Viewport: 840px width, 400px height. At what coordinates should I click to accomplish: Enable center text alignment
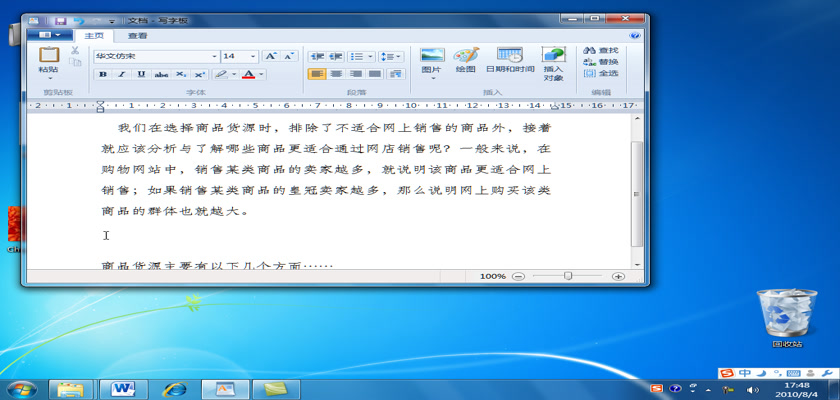[336, 74]
